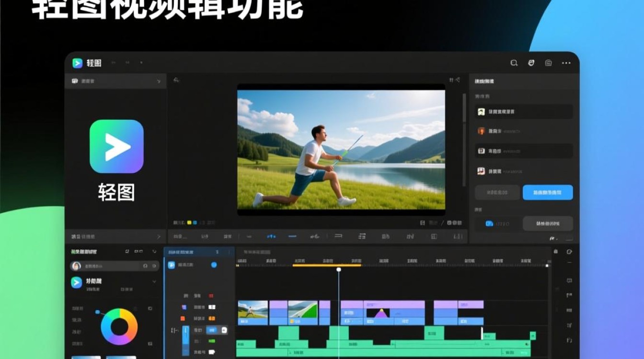Viewport: 644px width, 359px height.
Task: Select the small blue swatch under the preview
Action: click(195, 223)
